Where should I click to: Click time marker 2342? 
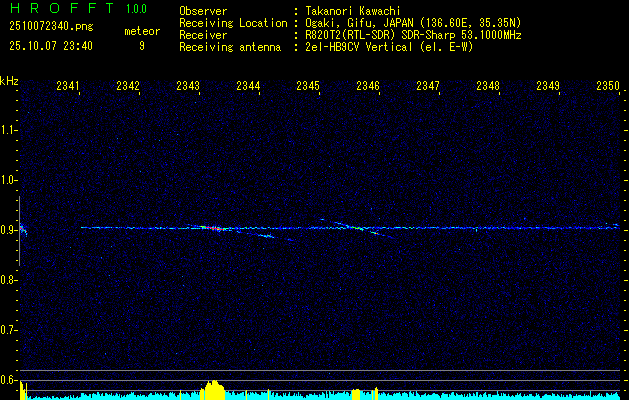(128, 86)
